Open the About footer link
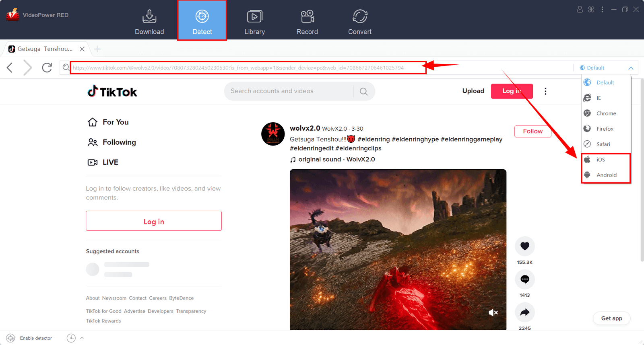This screenshot has height=345, width=644. tap(93, 298)
